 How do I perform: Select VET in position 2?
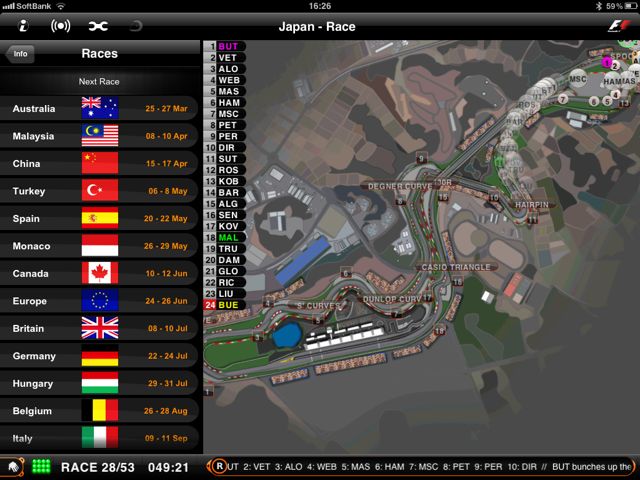[224, 58]
